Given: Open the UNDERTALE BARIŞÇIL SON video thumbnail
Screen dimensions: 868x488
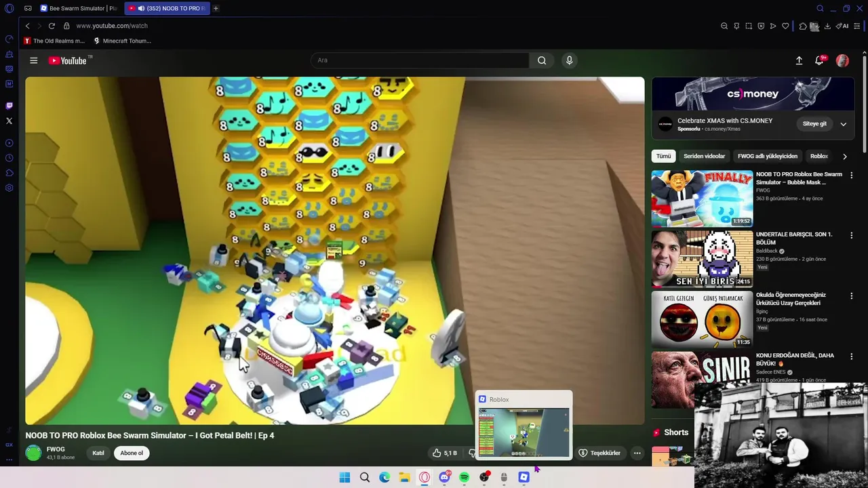Looking at the screenshot, I should (x=702, y=258).
